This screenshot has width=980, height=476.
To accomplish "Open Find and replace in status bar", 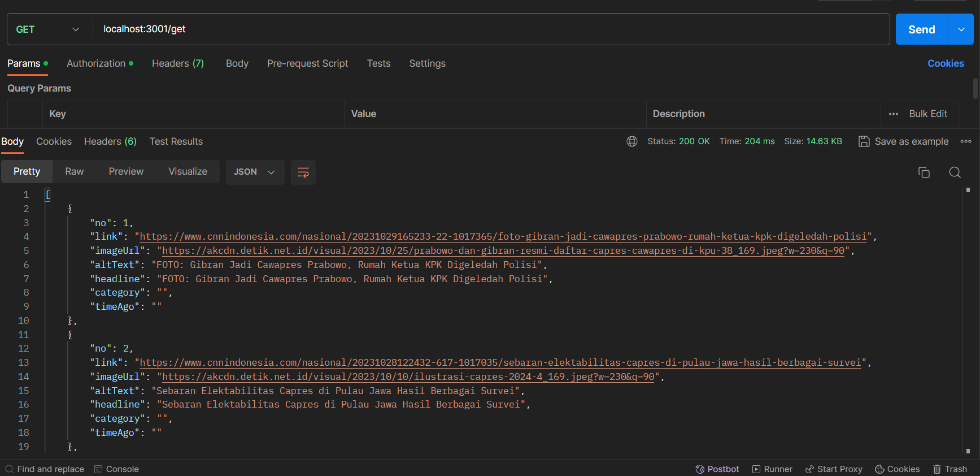I will (x=45, y=469).
